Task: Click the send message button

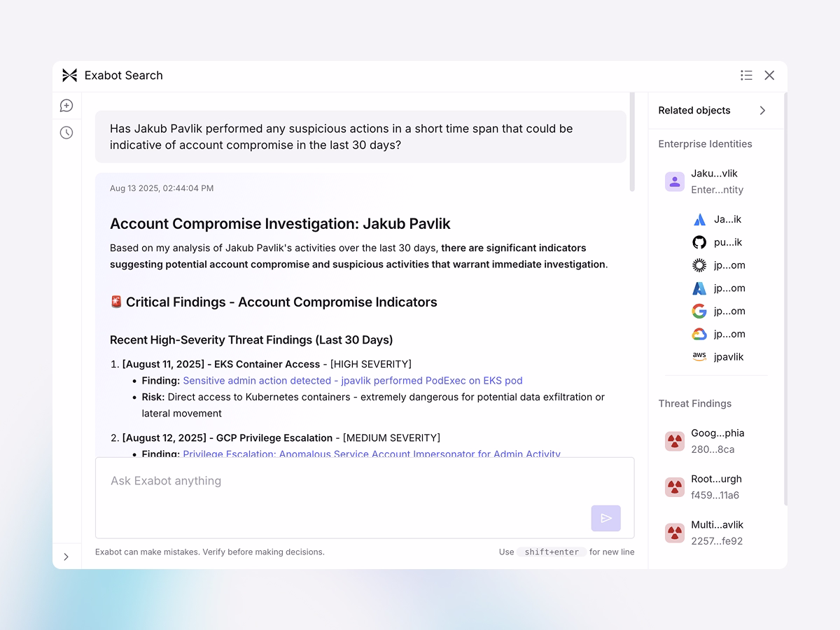Action: pyautogui.click(x=606, y=518)
